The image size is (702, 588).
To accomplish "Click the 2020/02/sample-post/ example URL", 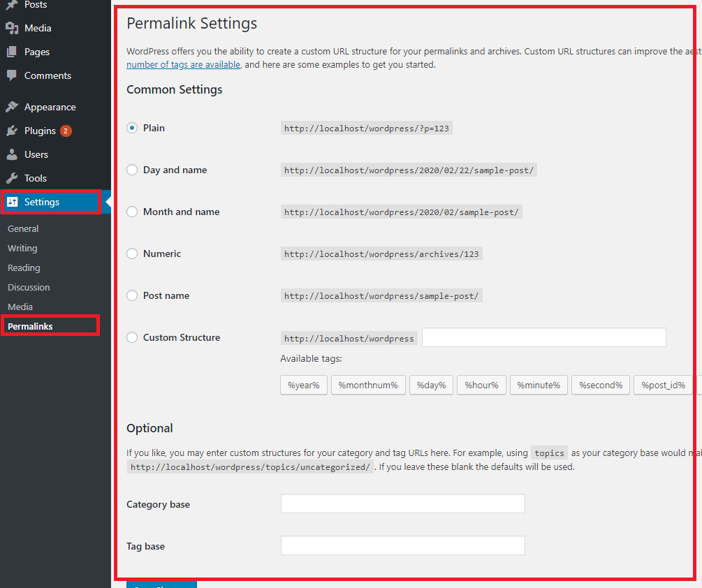I will click(402, 212).
